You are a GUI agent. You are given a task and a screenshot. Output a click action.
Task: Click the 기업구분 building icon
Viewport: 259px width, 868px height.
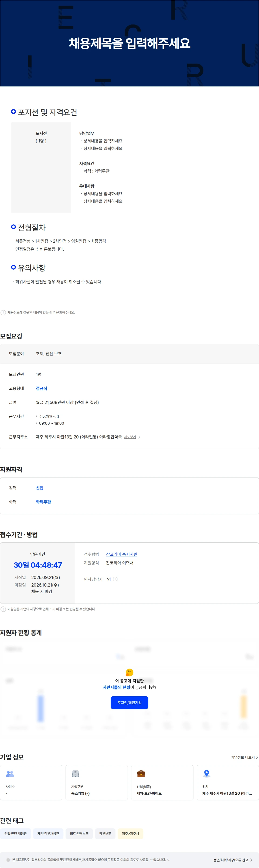point(76,774)
